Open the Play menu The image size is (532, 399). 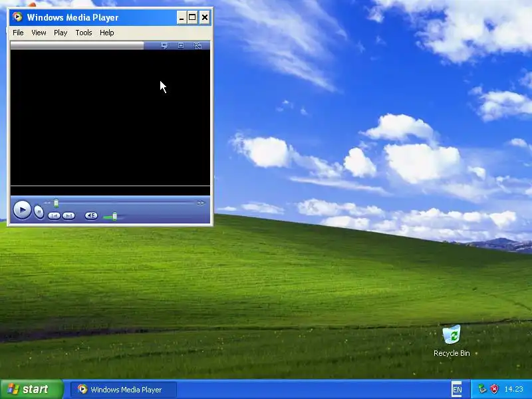coord(61,33)
